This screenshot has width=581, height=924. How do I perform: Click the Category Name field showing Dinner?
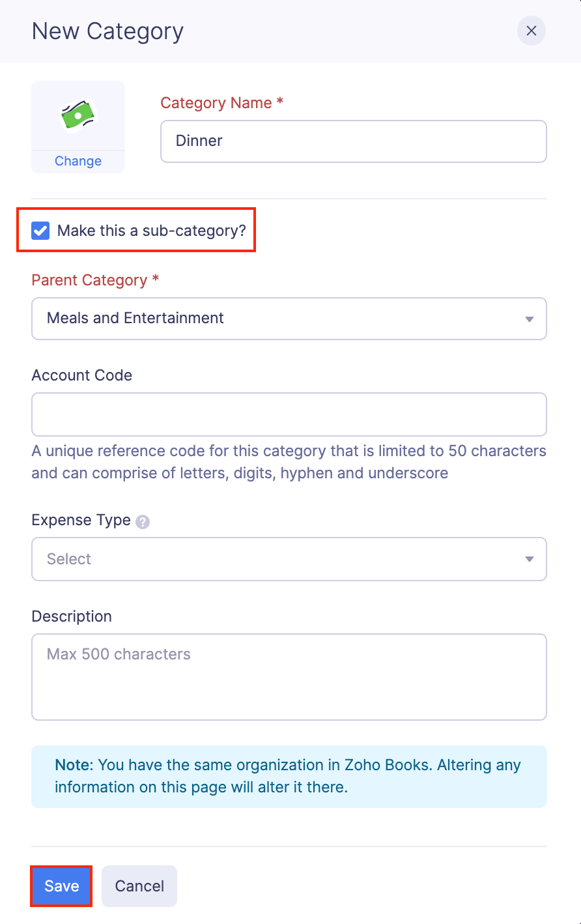pyautogui.click(x=353, y=141)
